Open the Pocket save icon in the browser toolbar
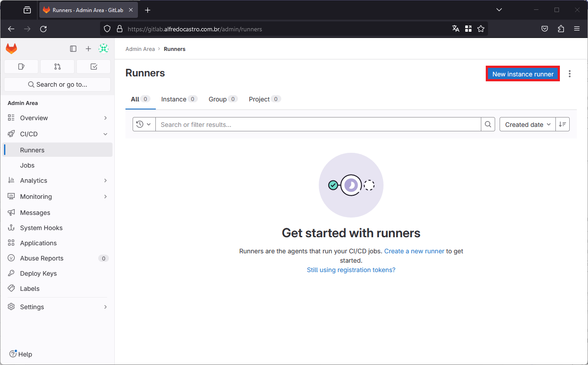 pyautogui.click(x=545, y=29)
